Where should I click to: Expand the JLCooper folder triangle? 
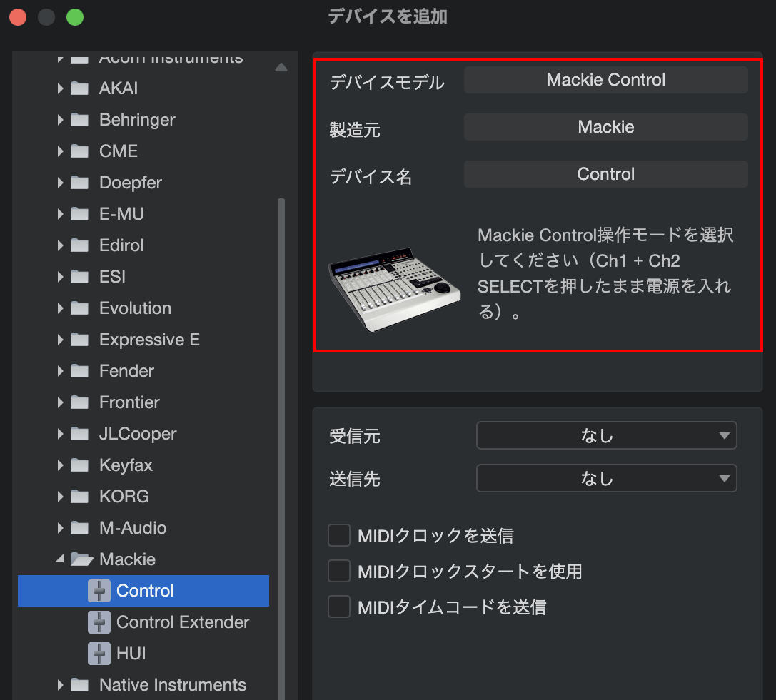pos(61,434)
